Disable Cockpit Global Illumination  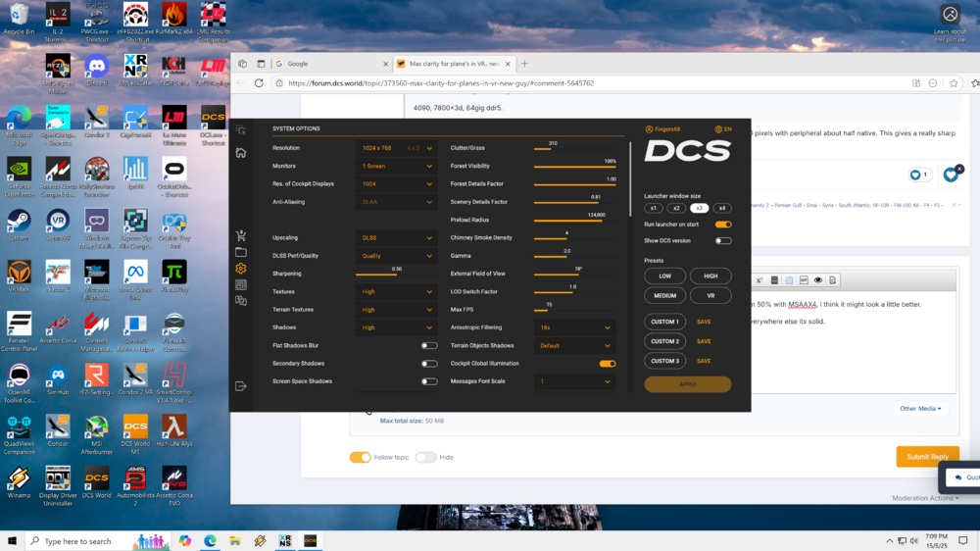coord(608,364)
